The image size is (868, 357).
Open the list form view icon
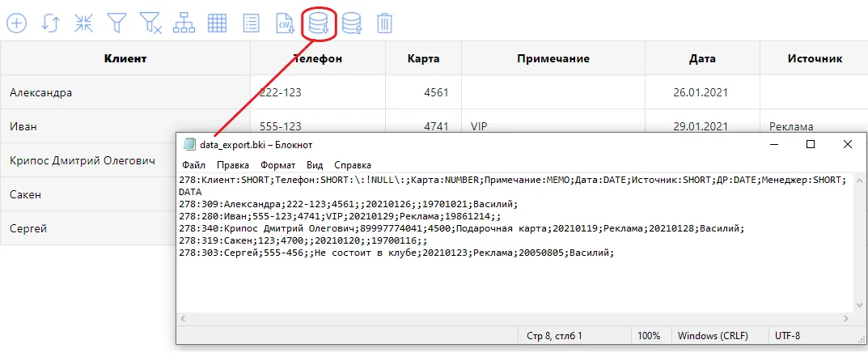[252, 23]
